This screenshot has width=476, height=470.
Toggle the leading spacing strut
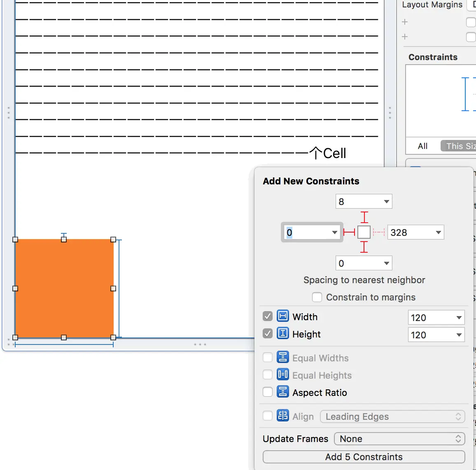coord(349,233)
